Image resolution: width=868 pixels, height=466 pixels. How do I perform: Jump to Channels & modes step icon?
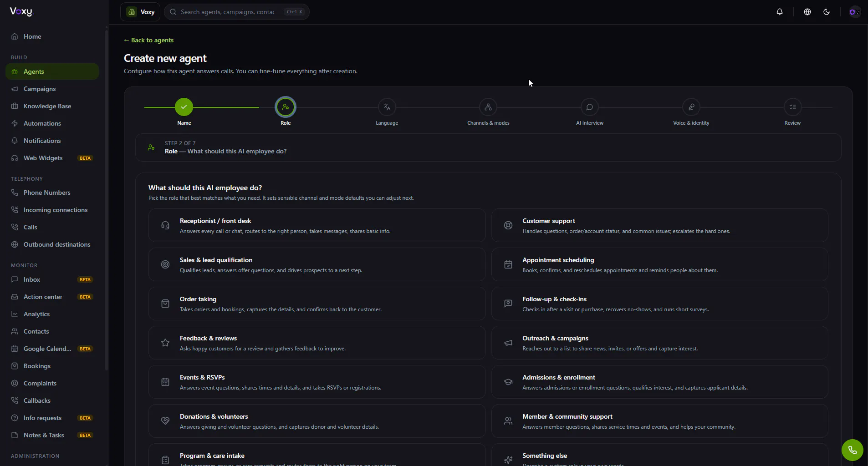488,107
